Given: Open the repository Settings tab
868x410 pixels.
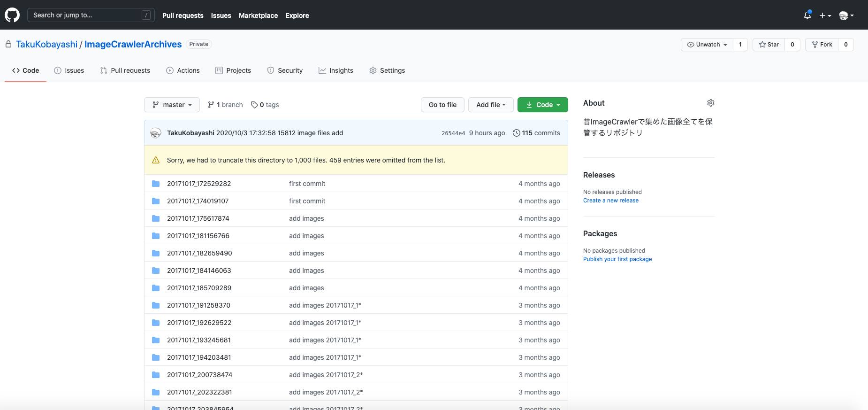Looking at the screenshot, I should tap(387, 70).
